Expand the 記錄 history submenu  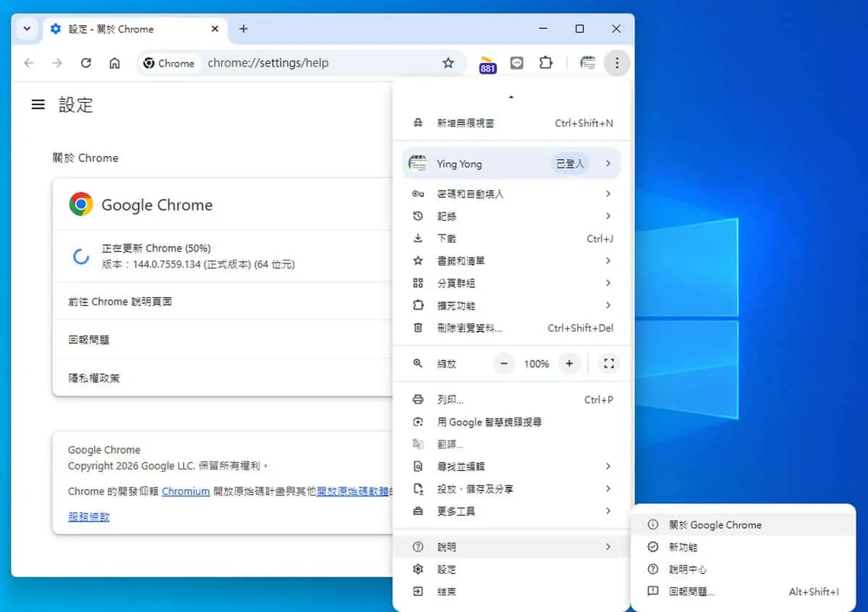(512, 216)
